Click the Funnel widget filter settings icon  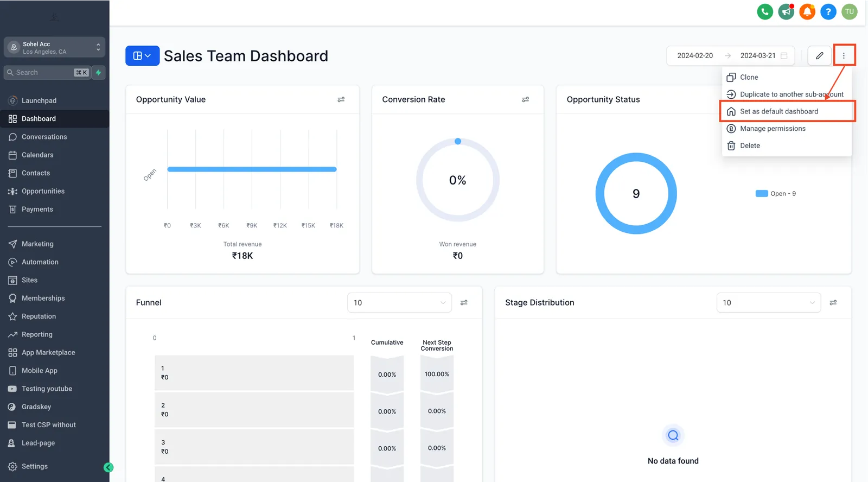(464, 302)
